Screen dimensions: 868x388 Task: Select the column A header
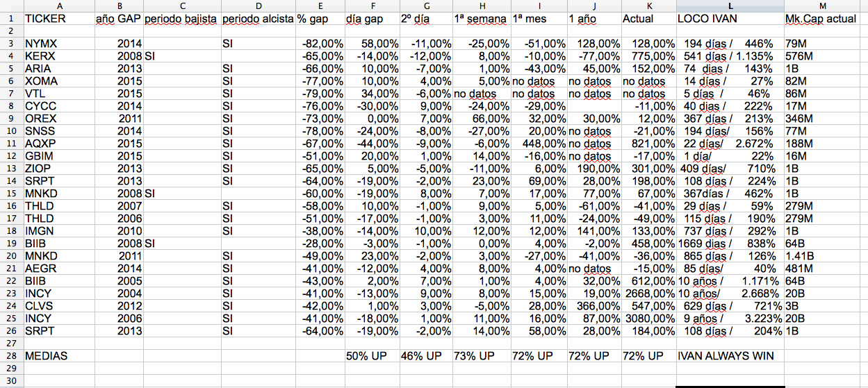58,6
